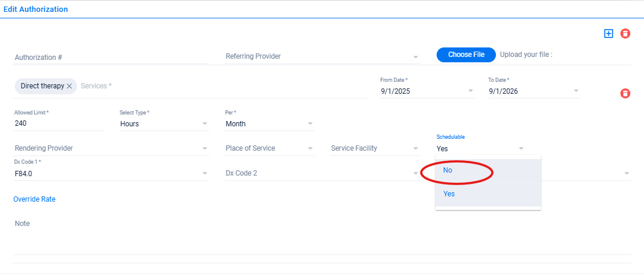Select Yes in Schedulable dropdown list
The height and width of the screenshot is (277, 644).
point(449,194)
